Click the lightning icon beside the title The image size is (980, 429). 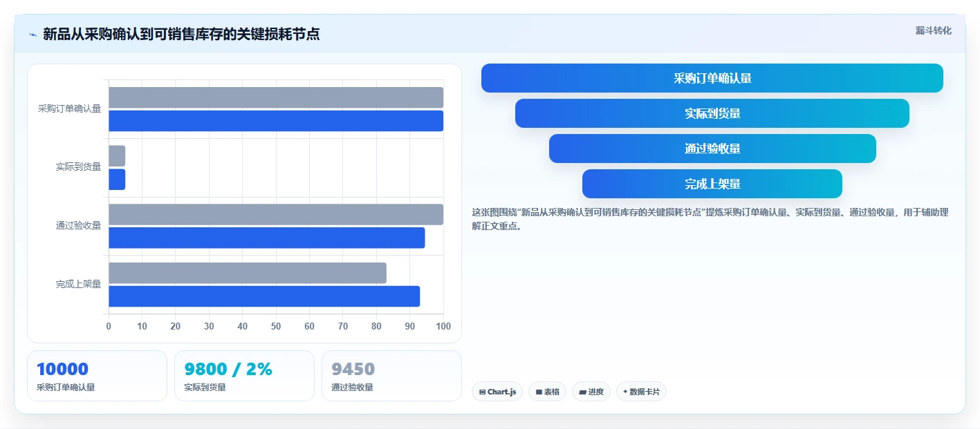(33, 35)
